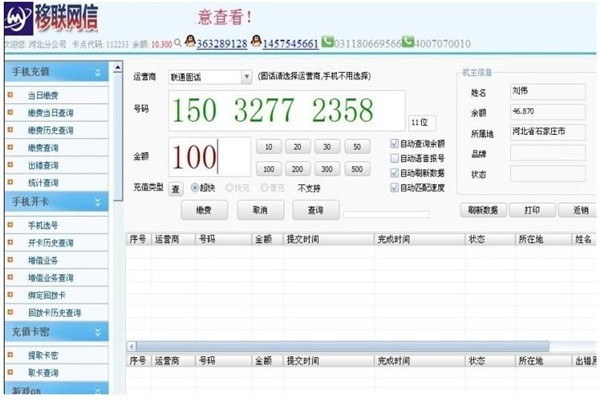The width and height of the screenshot is (600, 400).
Task: Click the bullet icon beside 当日缴费
Action: pos(10,95)
